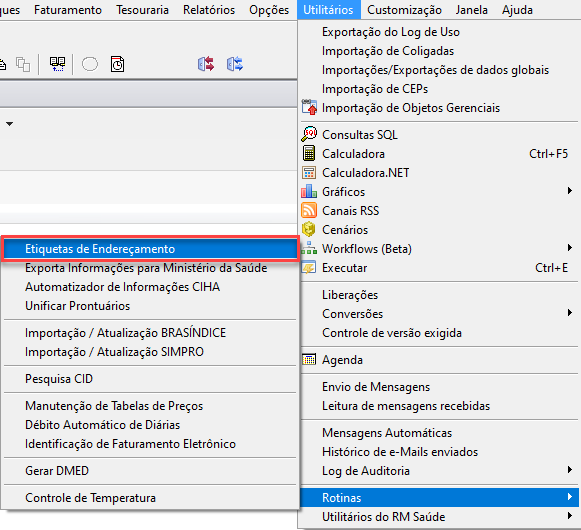This screenshot has height=530, width=581.
Task: Click the Calculadora.NET icon
Action: (309, 173)
